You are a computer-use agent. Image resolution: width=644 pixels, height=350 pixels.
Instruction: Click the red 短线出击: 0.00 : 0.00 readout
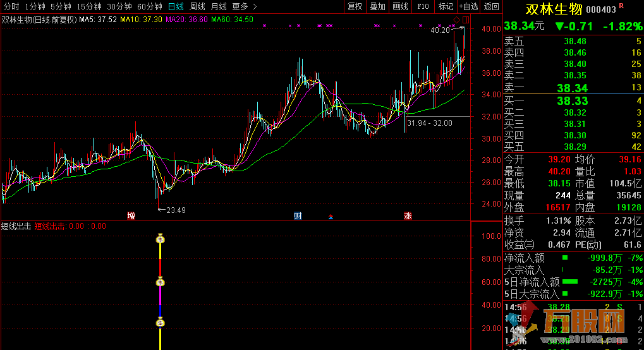click(70, 226)
